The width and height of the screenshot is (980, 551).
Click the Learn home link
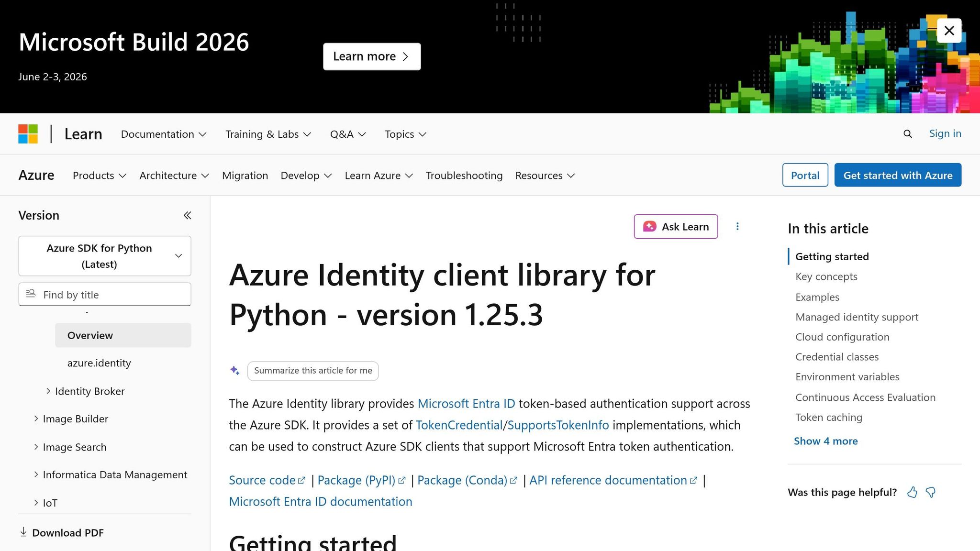(83, 134)
